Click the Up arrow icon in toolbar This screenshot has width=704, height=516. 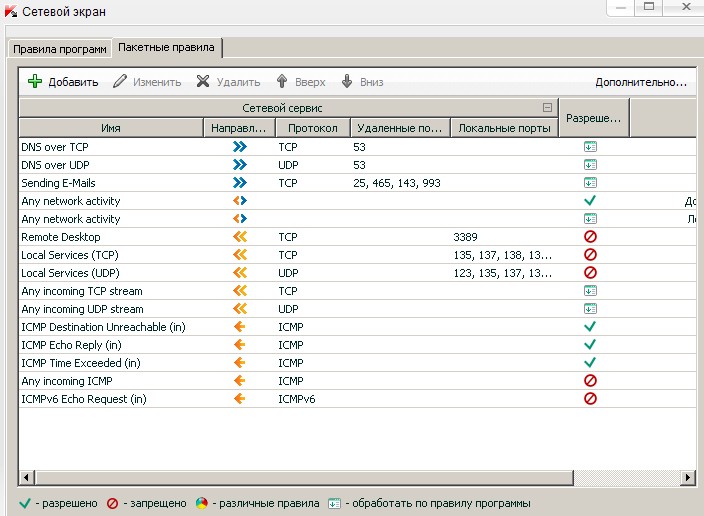[282, 82]
